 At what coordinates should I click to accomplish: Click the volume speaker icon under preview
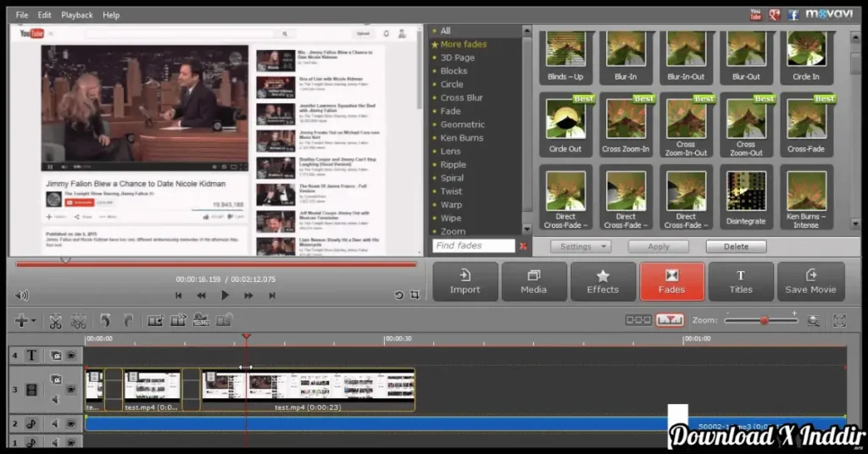pyautogui.click(x=21, y=296)
